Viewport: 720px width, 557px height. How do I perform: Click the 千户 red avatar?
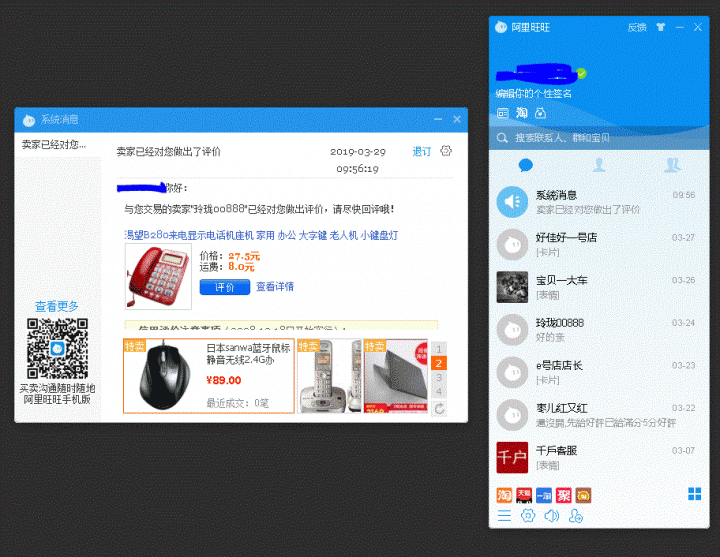tap(512, 458)
